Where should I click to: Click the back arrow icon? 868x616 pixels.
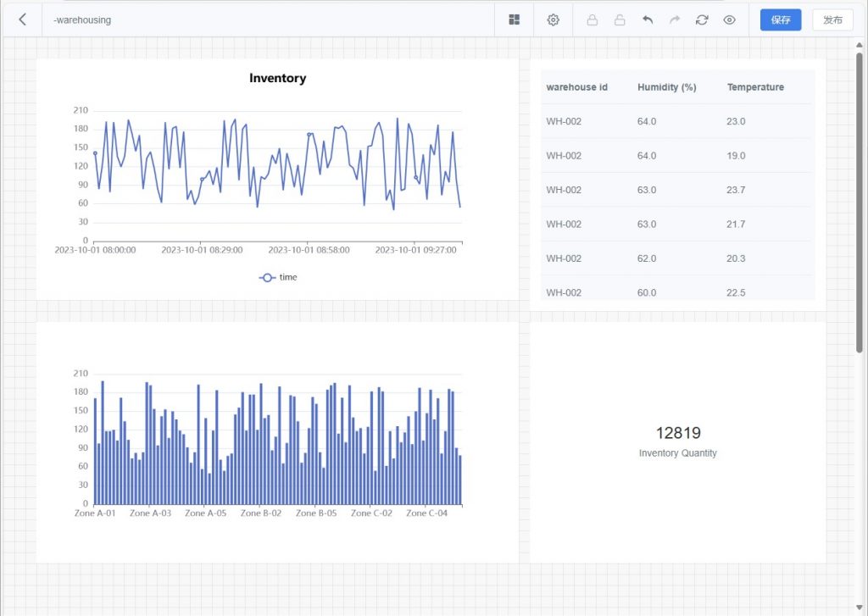tap(22, 19)
